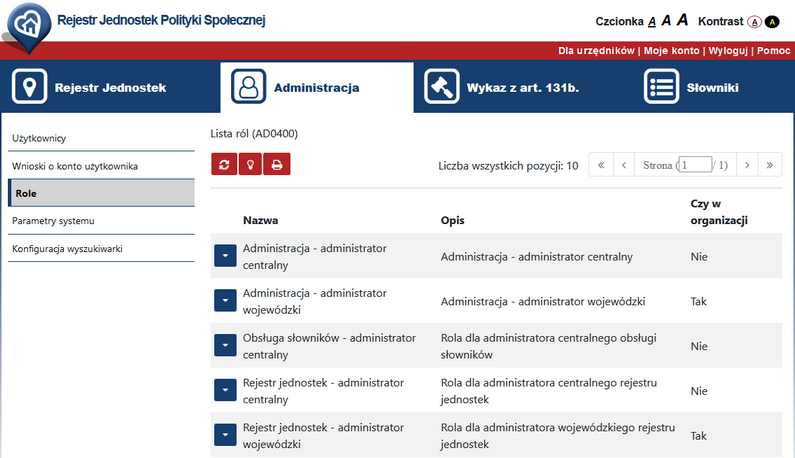Follow the Dla urzędników link
The width and height of the screenshot is (795, 458).
click(596, 51)
